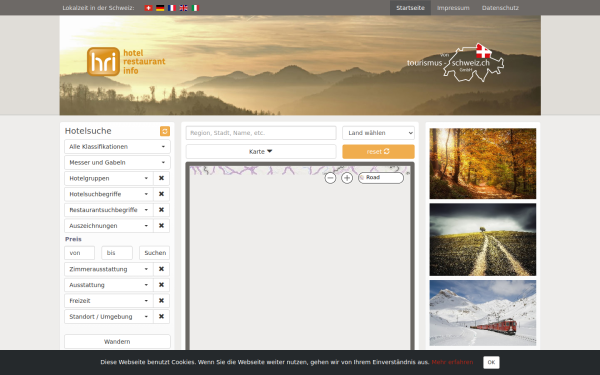Select the Swiss flag language icon

click(148, 8)
